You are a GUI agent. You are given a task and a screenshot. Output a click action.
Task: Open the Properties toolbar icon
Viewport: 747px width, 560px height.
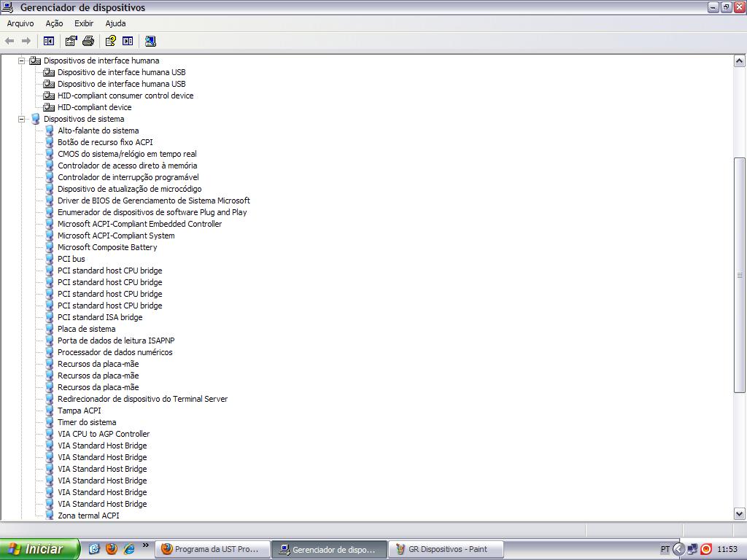click(x=71, y=41)
